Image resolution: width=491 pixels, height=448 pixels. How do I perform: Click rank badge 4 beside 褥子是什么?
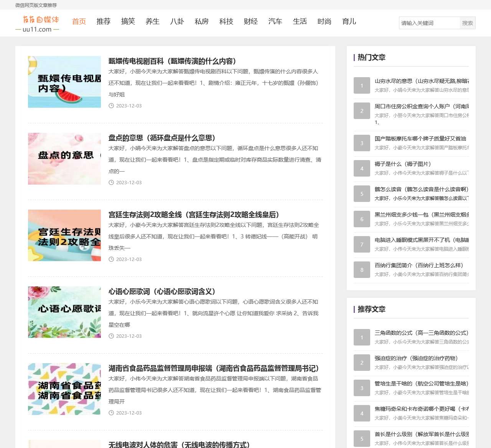(x=362, y=169)
